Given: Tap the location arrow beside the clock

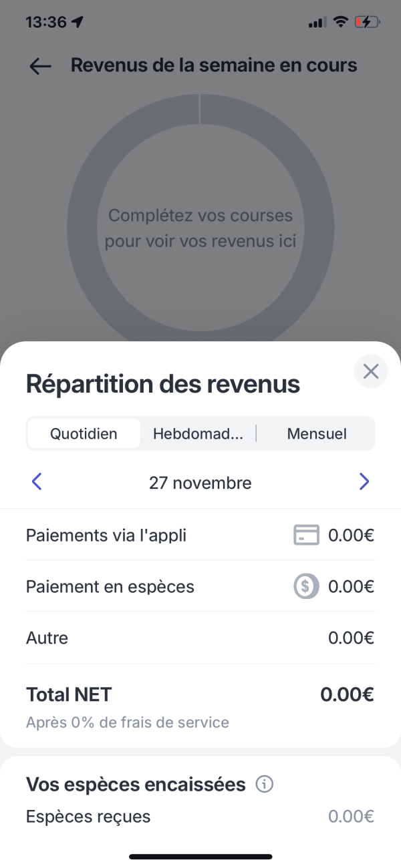Looking at the screenshot, I should pyautogui.click(x=78, y=22).
